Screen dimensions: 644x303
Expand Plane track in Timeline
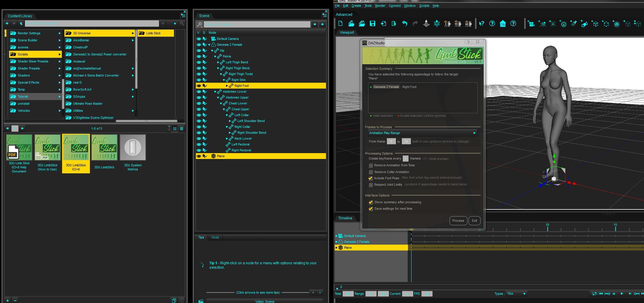[336, 248]
